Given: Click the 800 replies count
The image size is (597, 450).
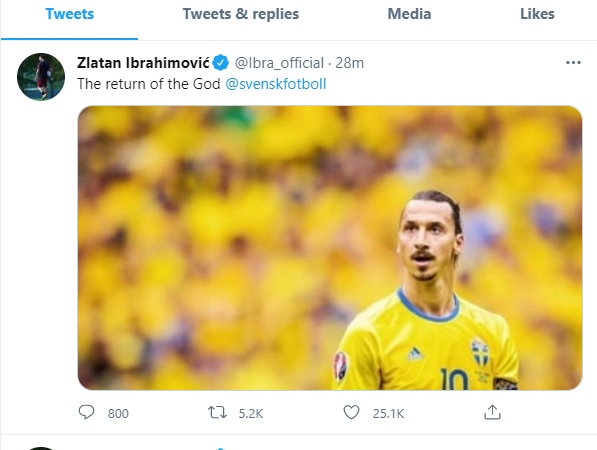Looking at the screenshot, I should pos(118,413).
